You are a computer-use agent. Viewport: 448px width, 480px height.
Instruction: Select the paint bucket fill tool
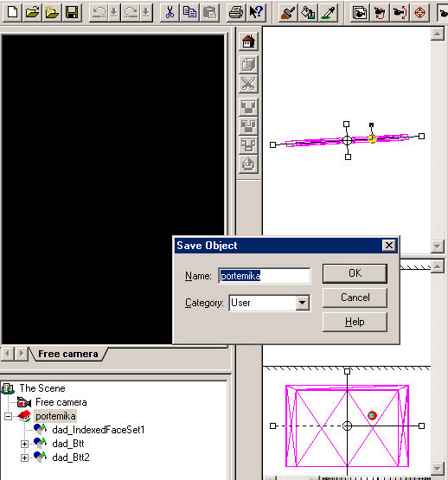coord(308,13)
